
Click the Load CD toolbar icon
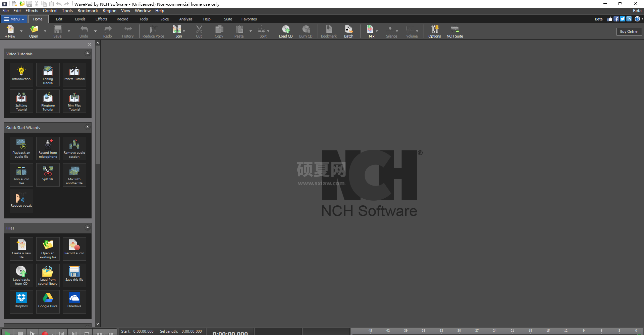(x=286, y=31)
